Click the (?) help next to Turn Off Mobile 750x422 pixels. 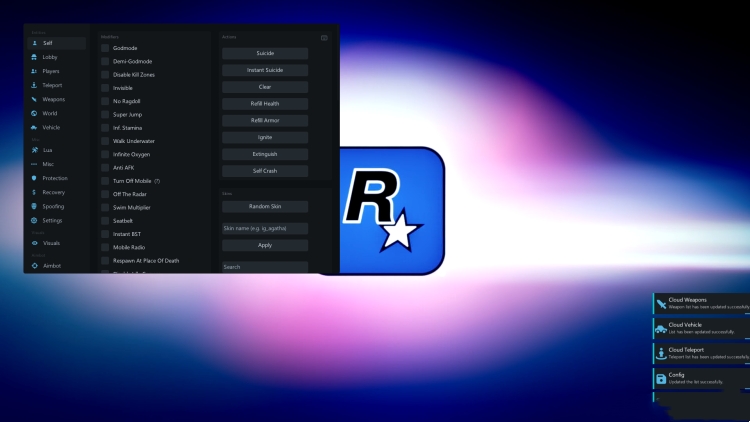[157, 180]
